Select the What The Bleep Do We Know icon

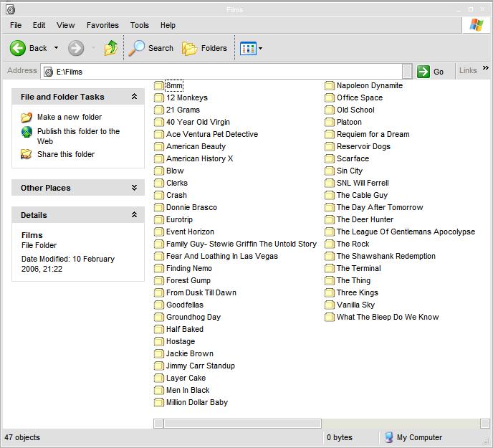click(330, 317)
